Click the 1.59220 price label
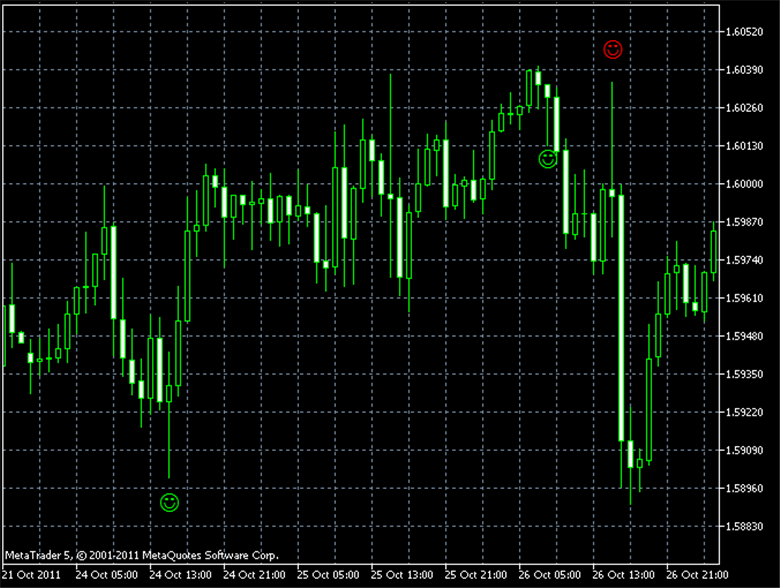This screenshot has height=588, width=780. point(744,412)
